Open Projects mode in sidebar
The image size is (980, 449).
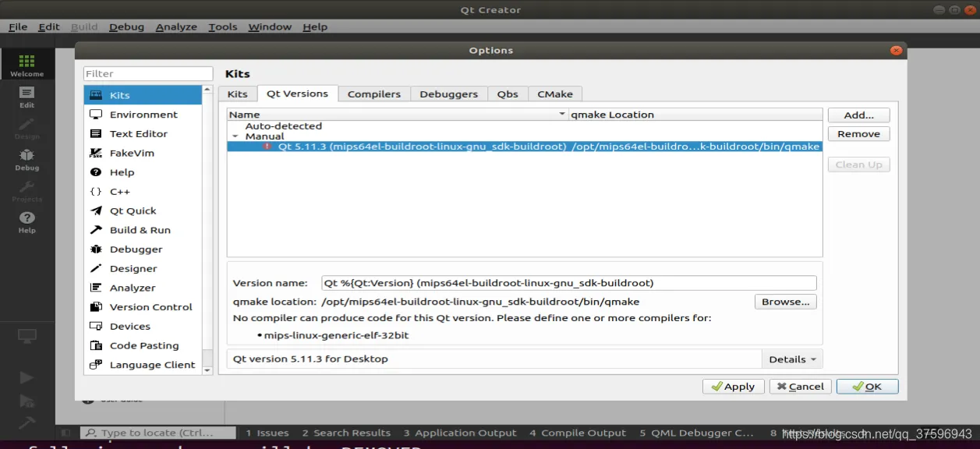point(27,191)
